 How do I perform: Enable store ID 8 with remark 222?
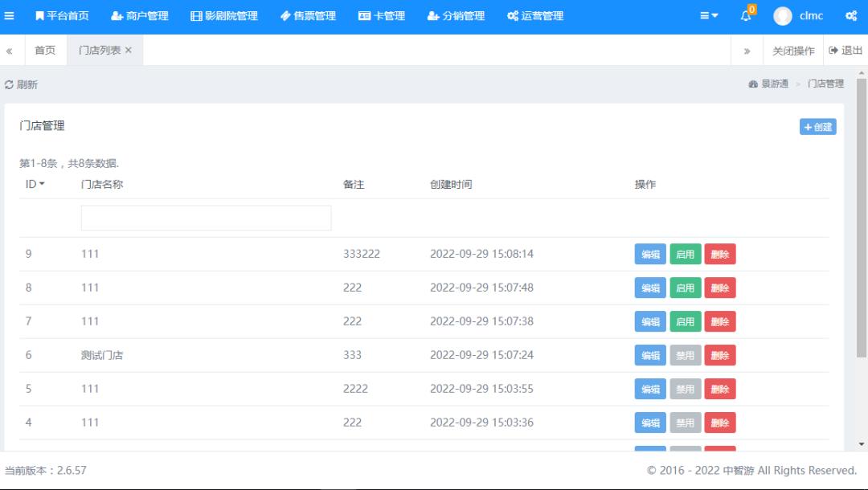(685, 288)
